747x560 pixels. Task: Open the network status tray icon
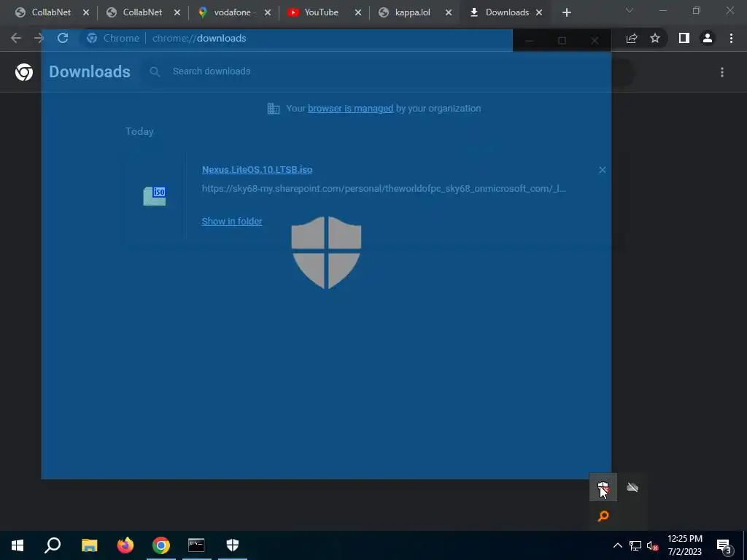tap(635, 545)
